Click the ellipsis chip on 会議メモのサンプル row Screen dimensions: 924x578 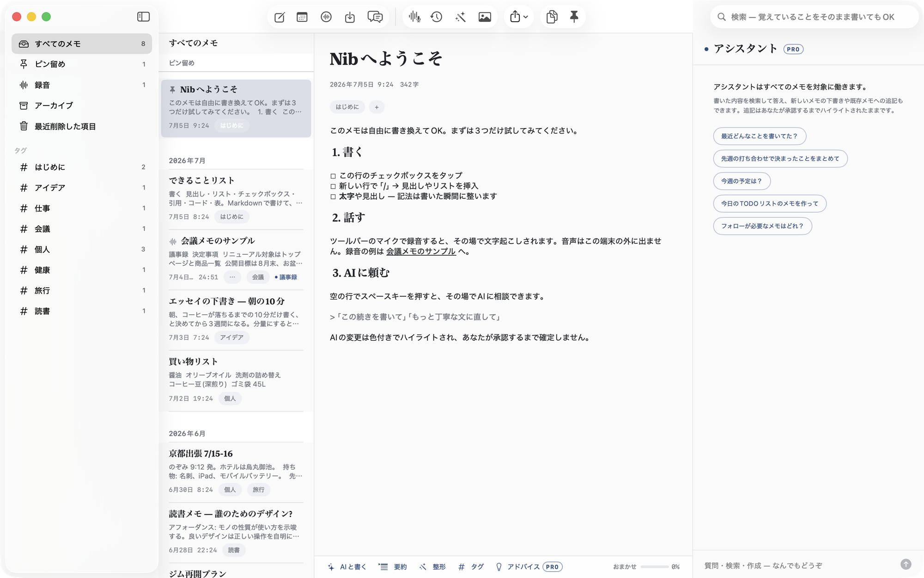(x=232, y=277)
